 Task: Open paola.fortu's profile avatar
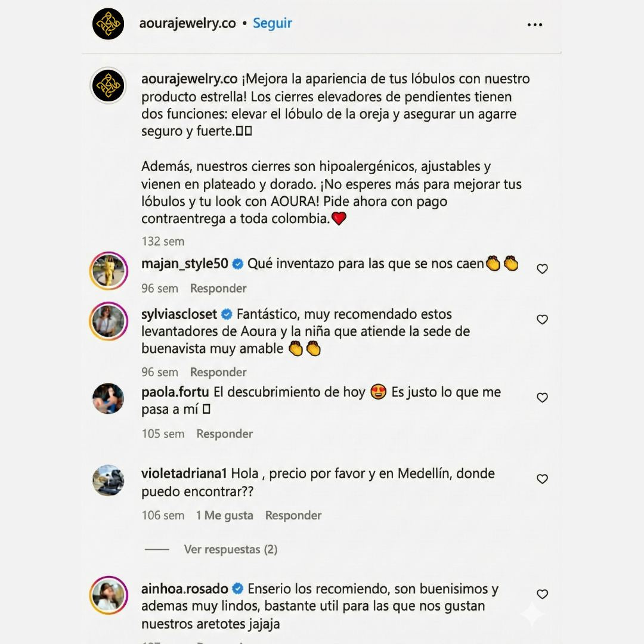pos(109,398)
